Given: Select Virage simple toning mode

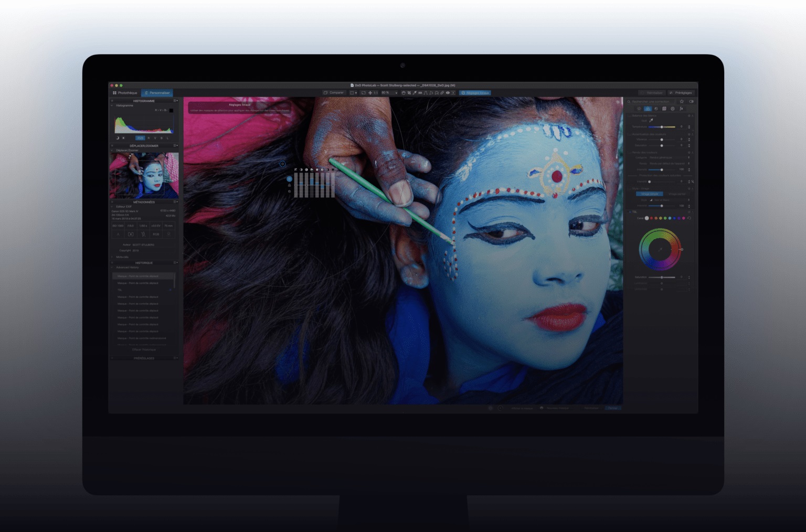Looking at the screenshot, I should (x=650, y=194).
